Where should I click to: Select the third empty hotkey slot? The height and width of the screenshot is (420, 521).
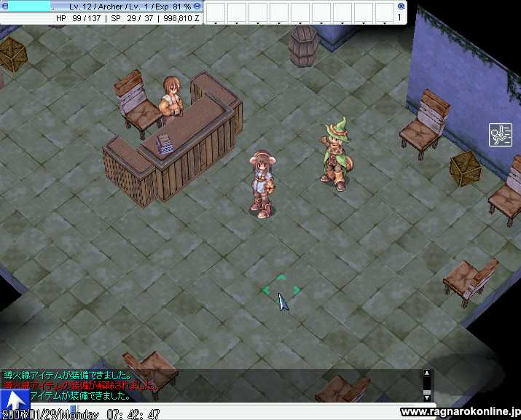258,13
